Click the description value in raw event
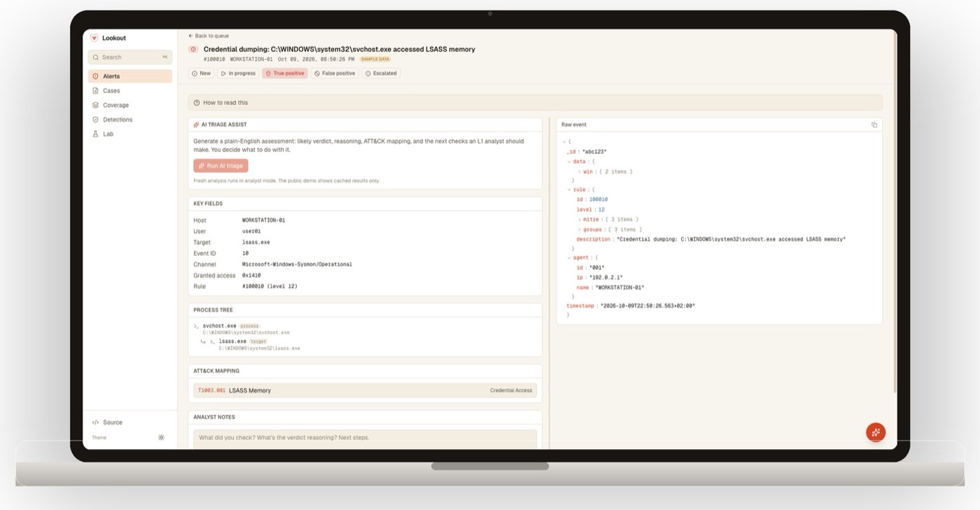Viewport: 980px width, 510px height. tap(731, 239)
